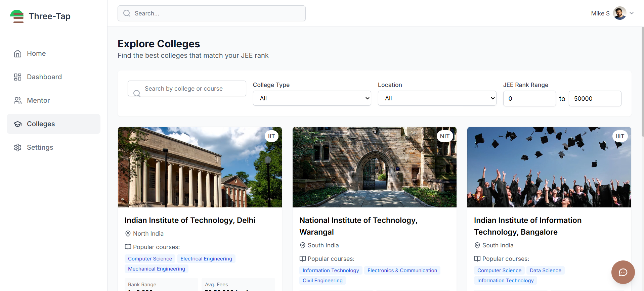Click the Settings gear icon
The height and width of the screenshot is (291, 644).
[18, 147]
